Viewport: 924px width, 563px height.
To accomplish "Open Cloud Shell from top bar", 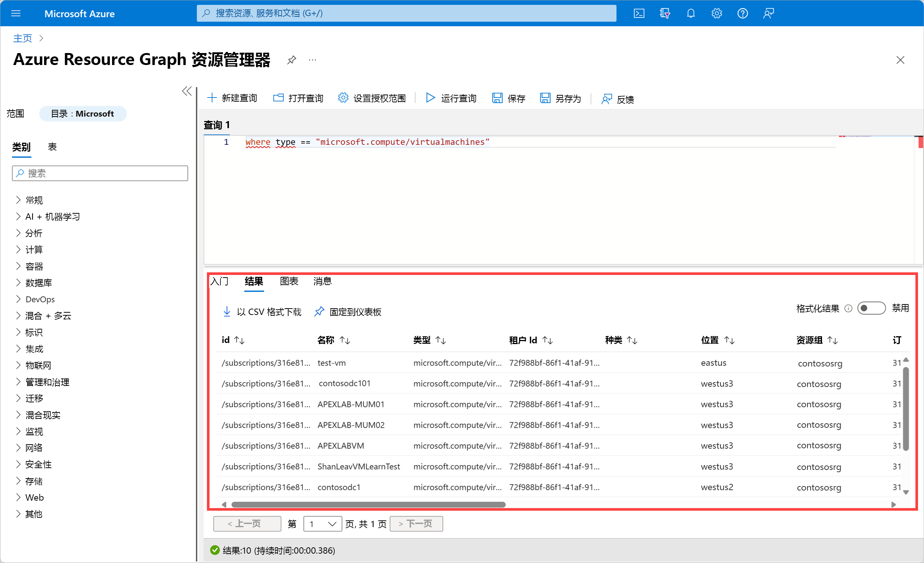I will point(639,13).
